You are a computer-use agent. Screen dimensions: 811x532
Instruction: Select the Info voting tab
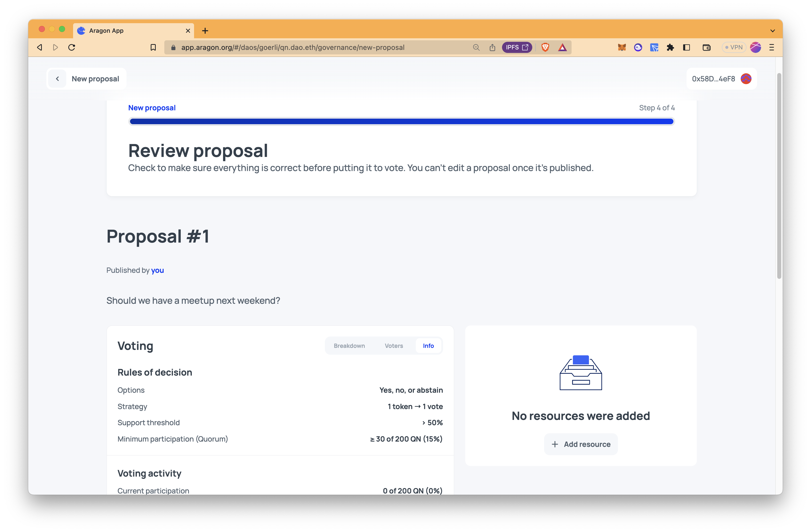coord(428,346)
